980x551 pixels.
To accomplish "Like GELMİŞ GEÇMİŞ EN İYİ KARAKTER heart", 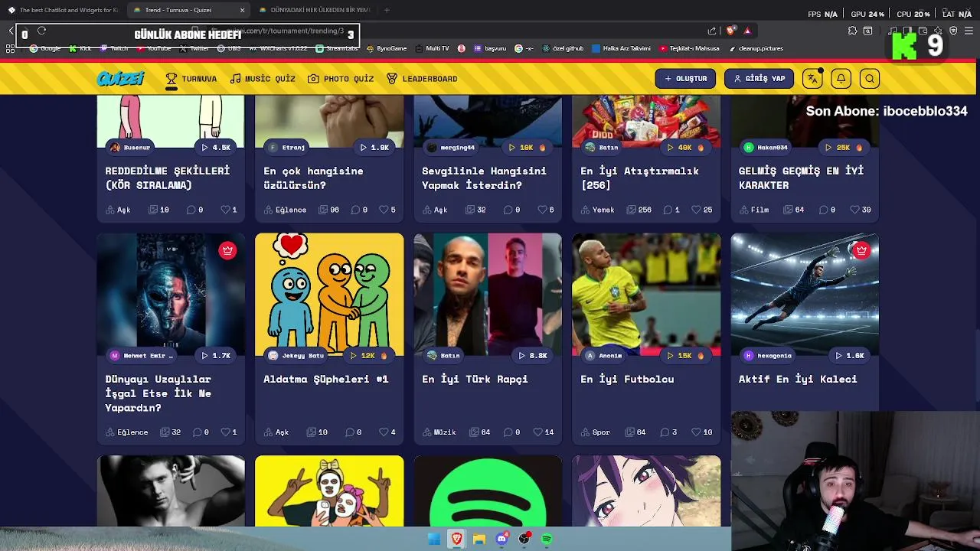I will click(x=854, y=210).
